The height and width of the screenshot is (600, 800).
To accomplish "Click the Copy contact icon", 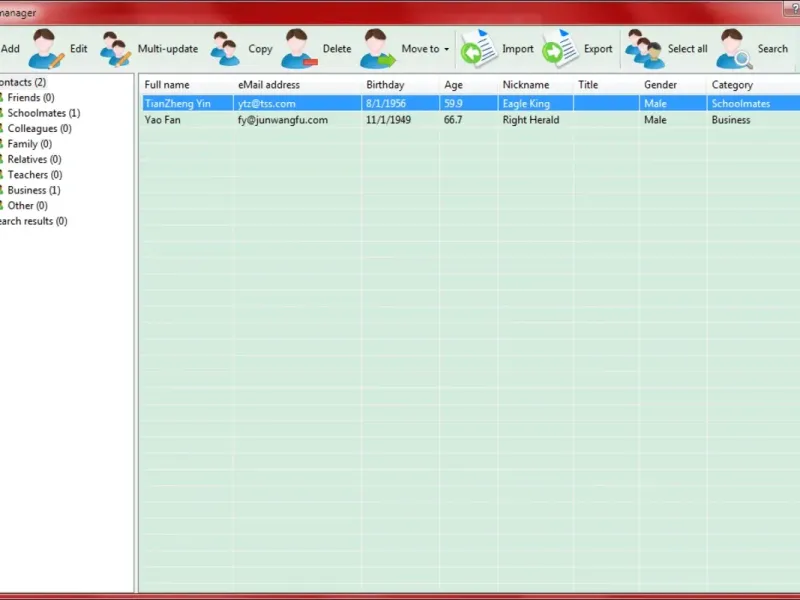I will click(x=226, y=49).
